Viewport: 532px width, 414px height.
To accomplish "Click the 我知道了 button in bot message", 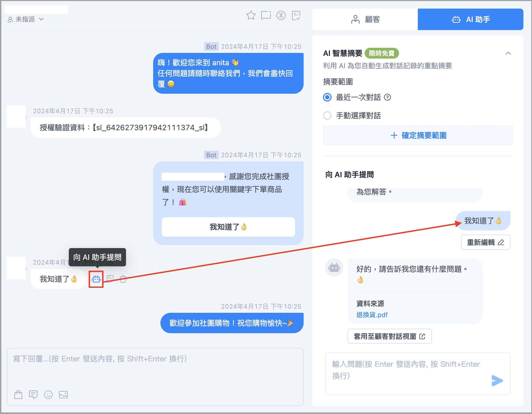I will 228,227.
